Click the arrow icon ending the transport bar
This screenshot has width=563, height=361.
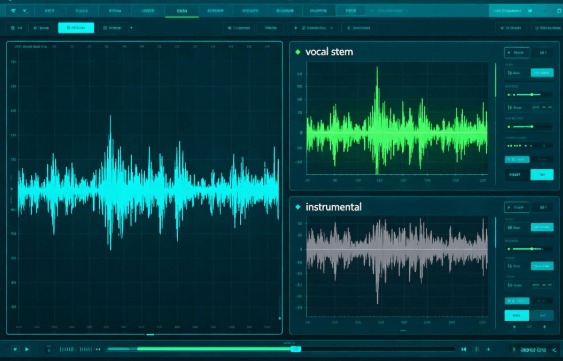[554, 349]
